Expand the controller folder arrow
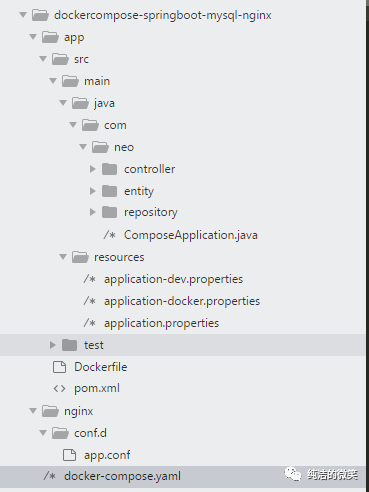 [93, 169]
